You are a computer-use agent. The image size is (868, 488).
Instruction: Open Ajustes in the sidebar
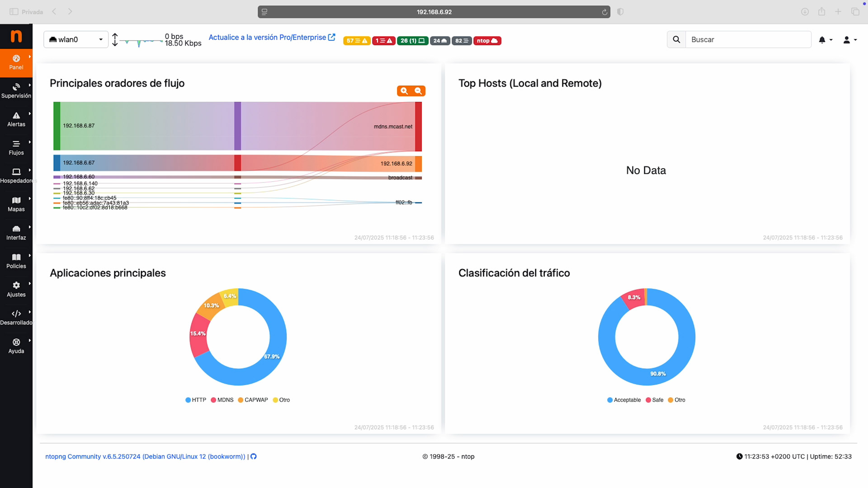pos(16,290)
